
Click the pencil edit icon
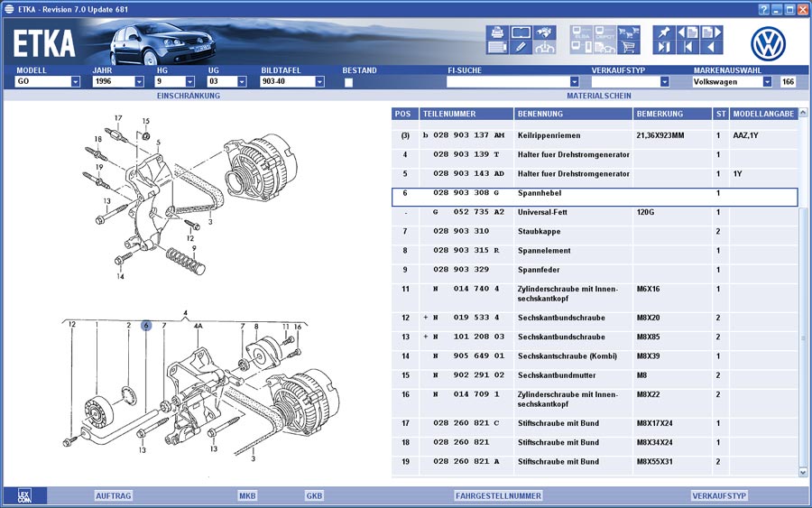[521, 48]
